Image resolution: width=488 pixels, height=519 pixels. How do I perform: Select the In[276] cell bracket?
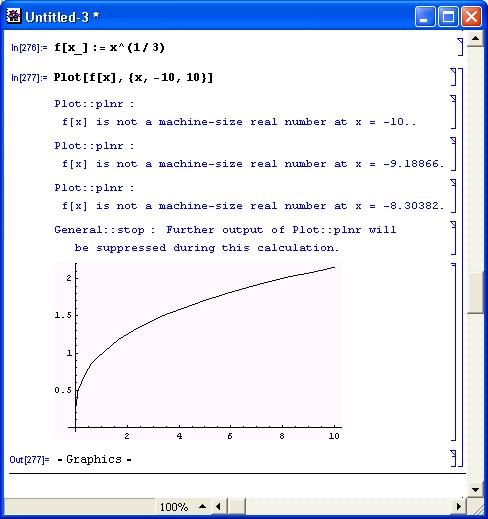pyautogui.click(x=460, y=47)
